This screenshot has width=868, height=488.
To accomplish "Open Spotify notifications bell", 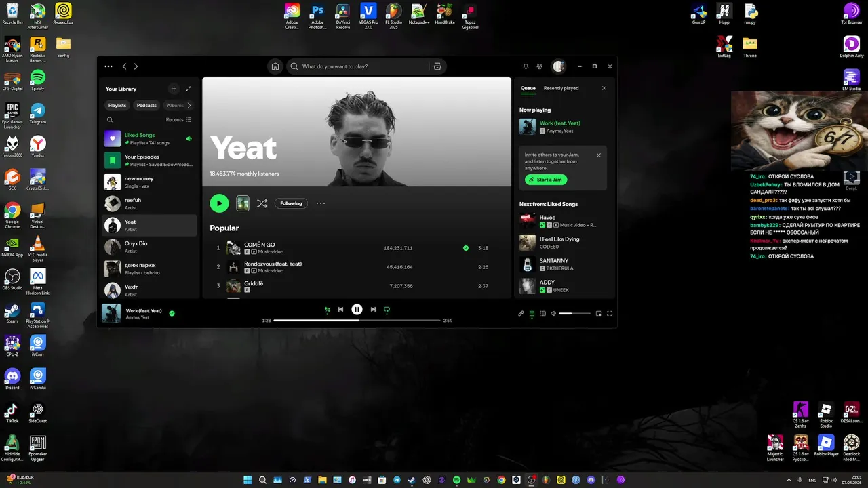I will click(x=526, y=66).
